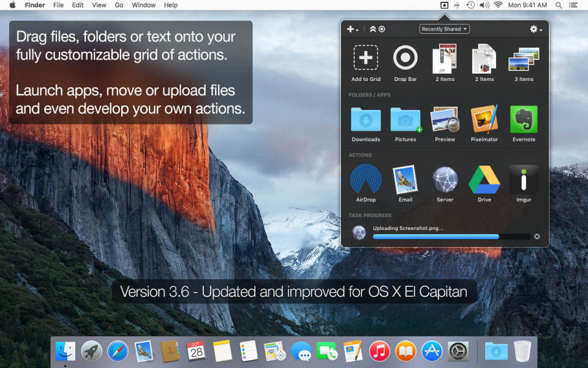Open the Apple menu
The image size is (588, 368).
(x=12, y=6)
